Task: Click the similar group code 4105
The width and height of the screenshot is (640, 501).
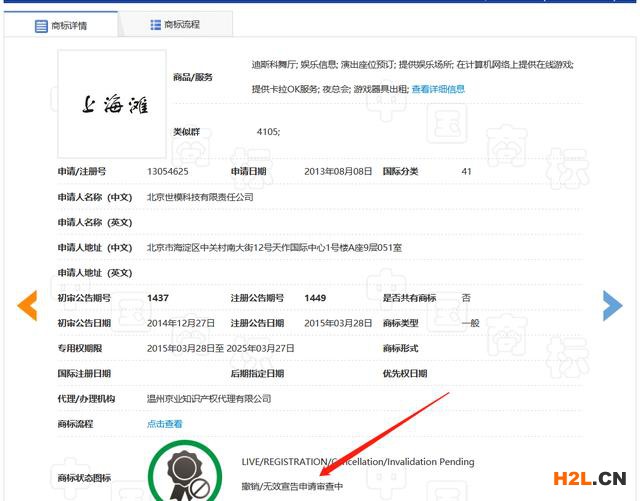Action: tap(267, 132)
